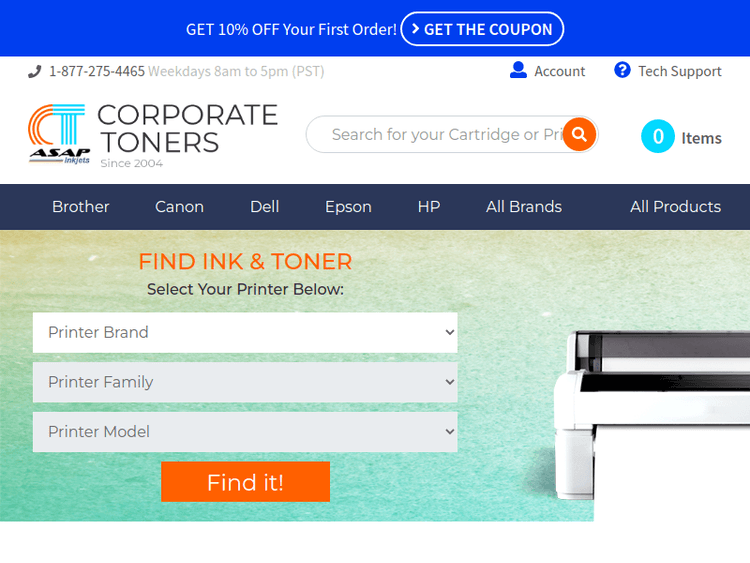Select Brother in the navigation bar
750x563 pixels.
click(80, 207)
